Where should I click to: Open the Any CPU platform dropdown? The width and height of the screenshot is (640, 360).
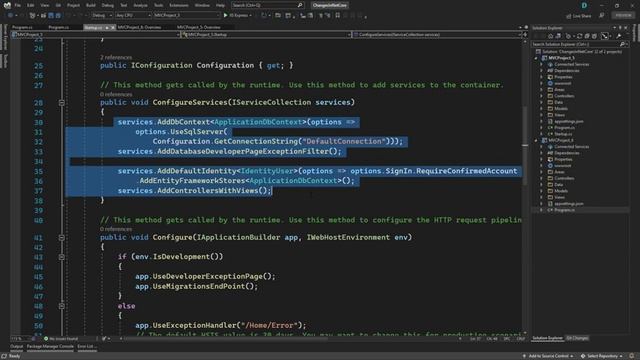[133, 16]
